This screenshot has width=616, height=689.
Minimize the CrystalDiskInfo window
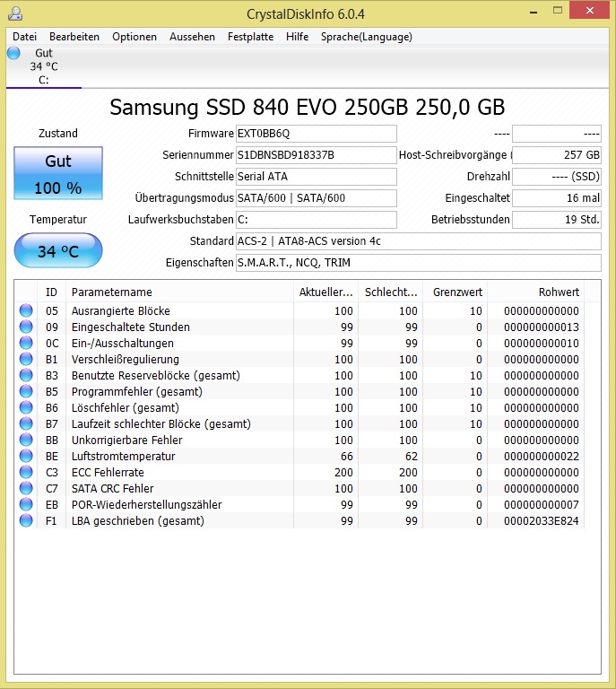point(534,13)
